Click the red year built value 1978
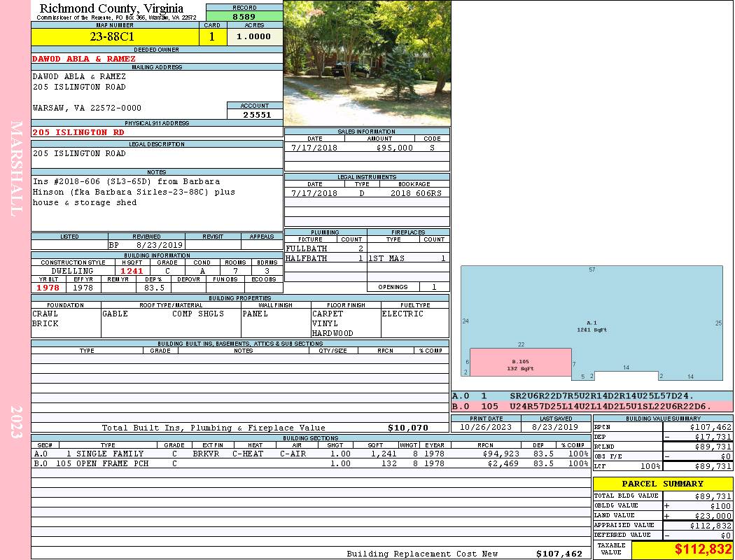The width and height of the screenshot is (735, 560). [48, 288]
